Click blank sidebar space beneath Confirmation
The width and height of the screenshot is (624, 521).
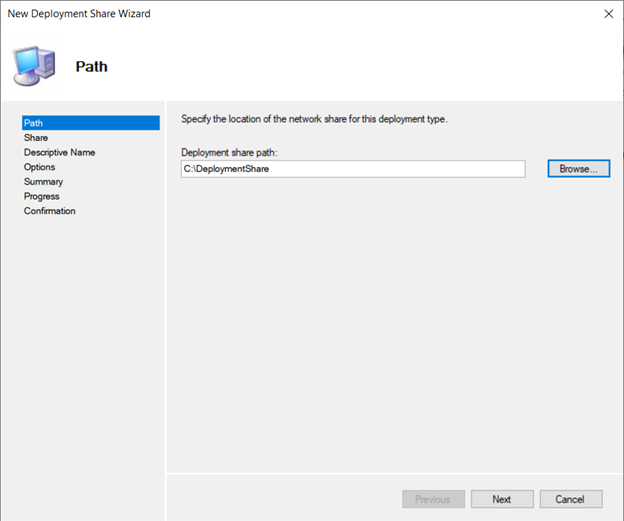[x=84, y=366]
